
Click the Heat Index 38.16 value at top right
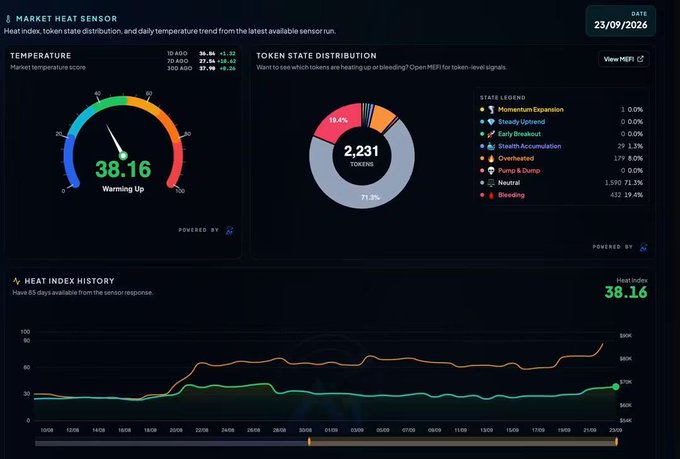626,292
